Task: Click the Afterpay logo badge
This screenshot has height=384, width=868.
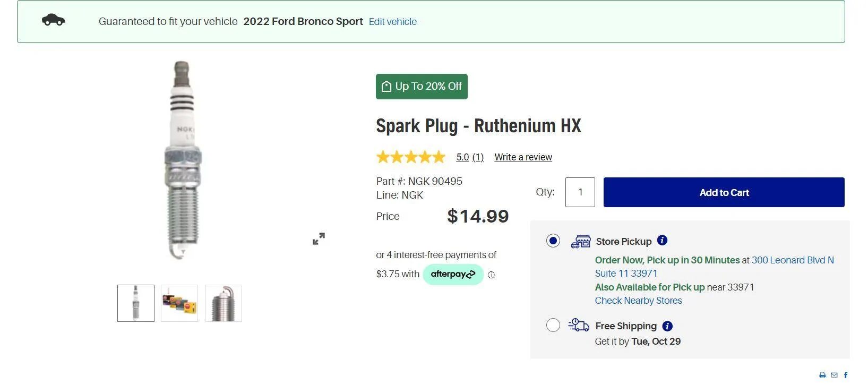Action: click(x=452, y=274)
